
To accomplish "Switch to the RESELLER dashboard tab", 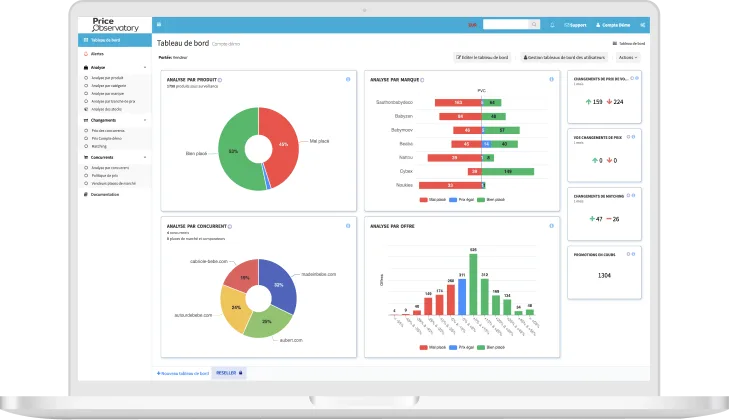I will 229,373.
